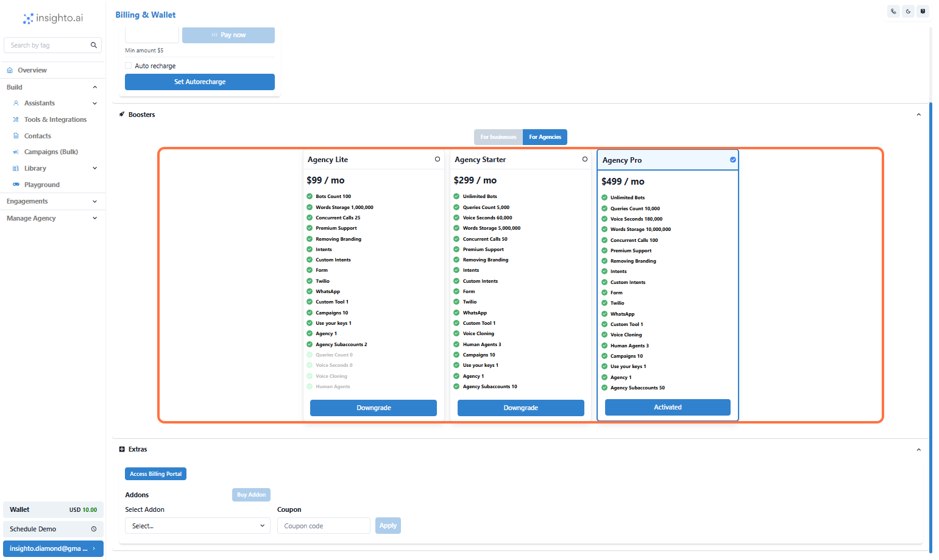Switch to For businesses tab
The height and width of the screenshot is (560, 939).
(x=498, y=137)
